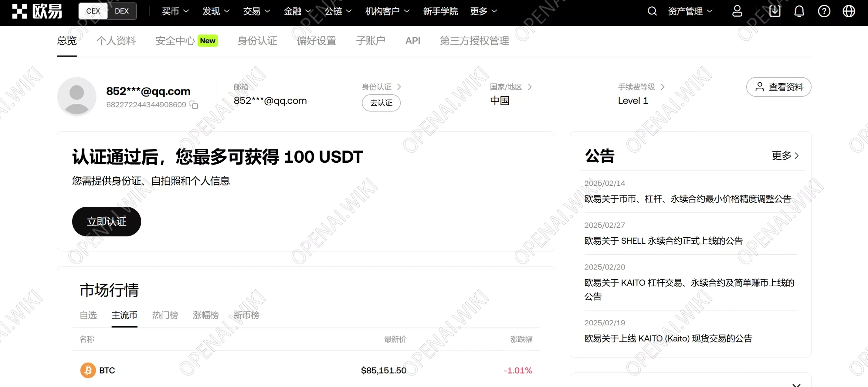This screenshot has width=868, height=387.
Task: Click the 查看资料 button
Action: (779, 87)
